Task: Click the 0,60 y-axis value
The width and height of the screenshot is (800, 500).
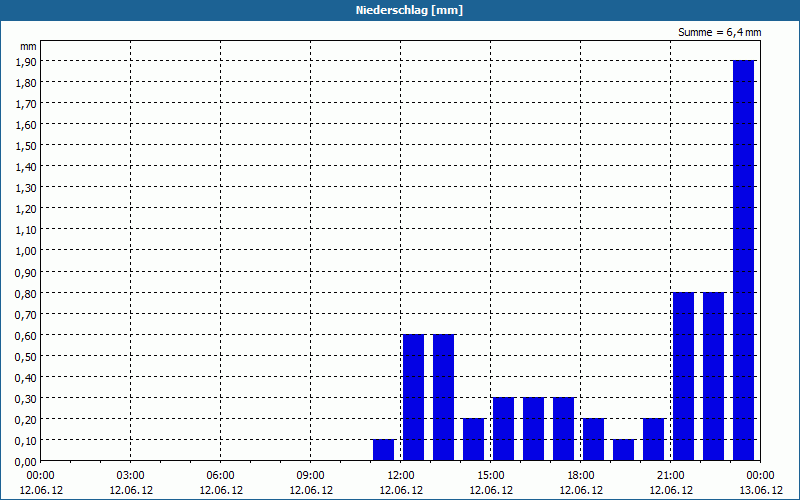Action: point(26,336)
